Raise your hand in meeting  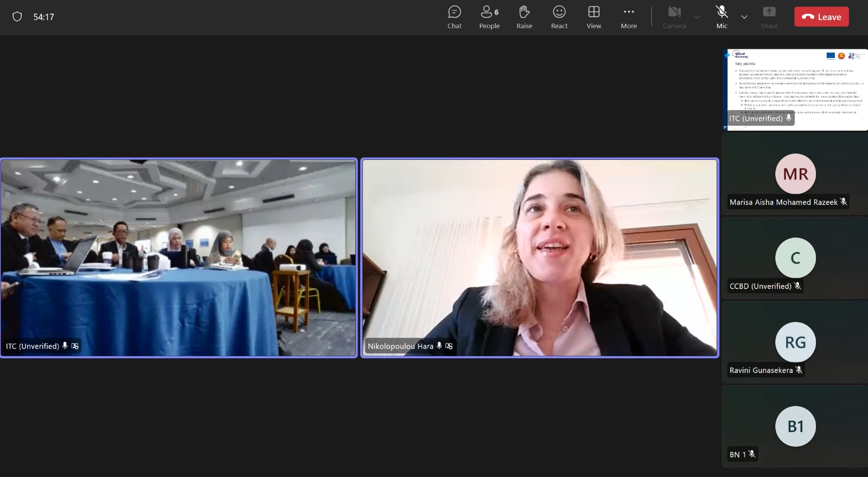[x=524, y=17]
